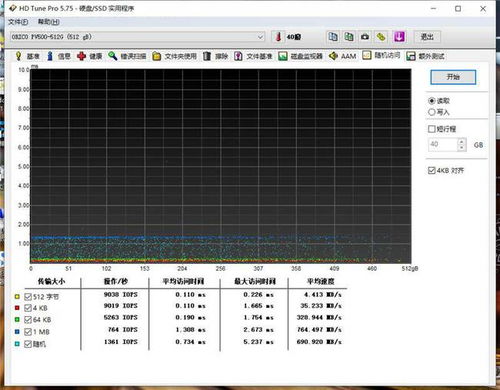The image size is (500, 390).
Task: Click the 9038 IOPS value
Action: [x=121, y=295]
